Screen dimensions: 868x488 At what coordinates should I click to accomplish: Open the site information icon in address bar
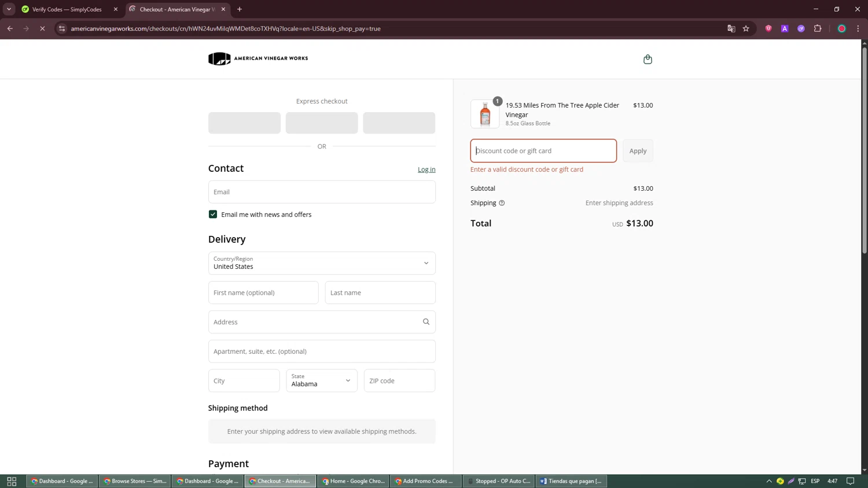(x=62, y=28)
